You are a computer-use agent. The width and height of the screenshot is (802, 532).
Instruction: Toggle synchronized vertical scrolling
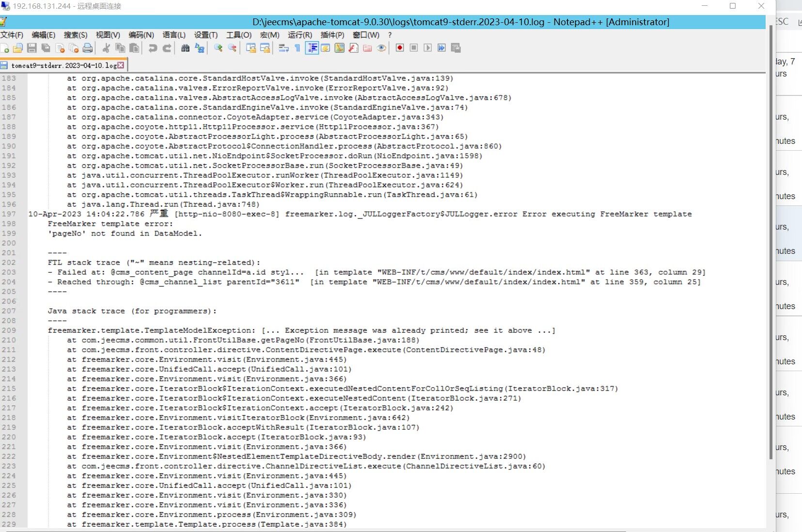(x=251, y=48)
